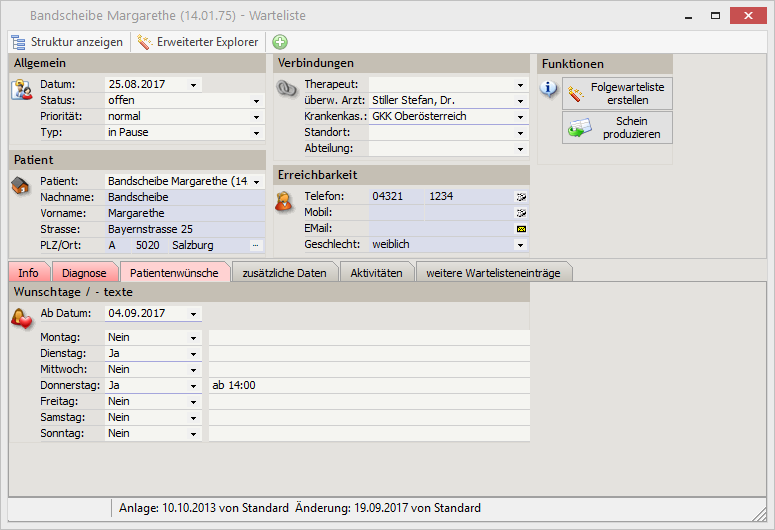The height and width of the screenshot is (530, 775).
Task: Open the Ab Datum date picker
Action: click(x=193, y=314)
